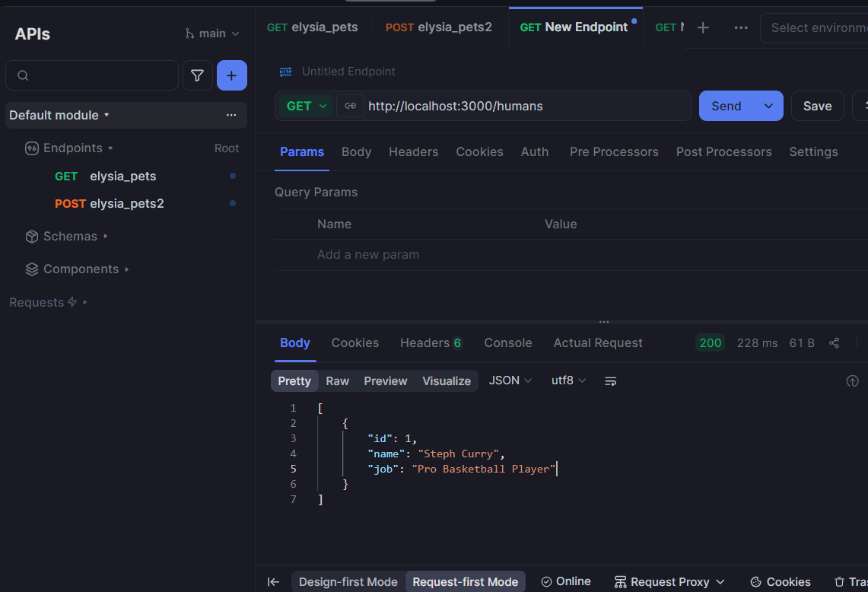
Task: Click the blue plus icon to add endpoint
Action: (x=231, y=75)
